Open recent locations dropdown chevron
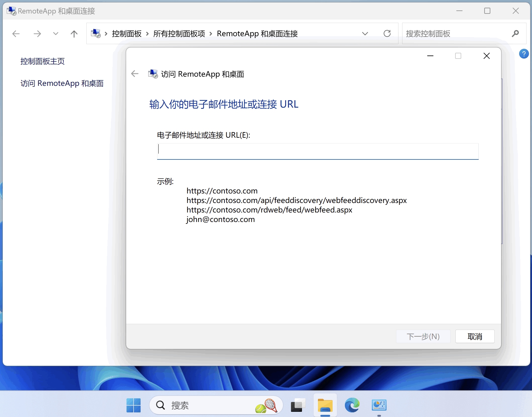 click(x=55, y=34)
